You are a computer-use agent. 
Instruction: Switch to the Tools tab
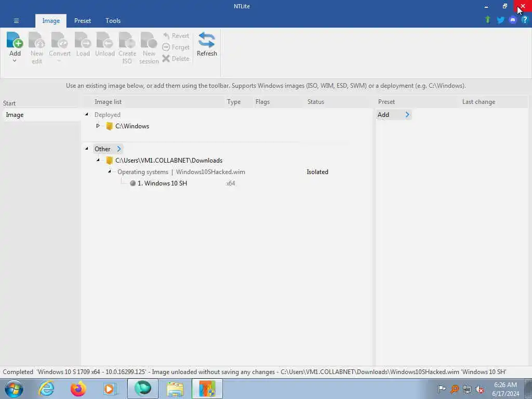point(113,21)
